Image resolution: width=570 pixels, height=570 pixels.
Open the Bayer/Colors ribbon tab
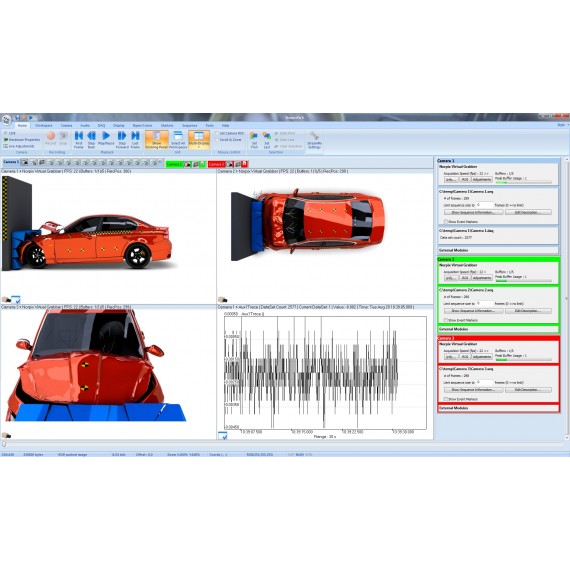point(142,125)
